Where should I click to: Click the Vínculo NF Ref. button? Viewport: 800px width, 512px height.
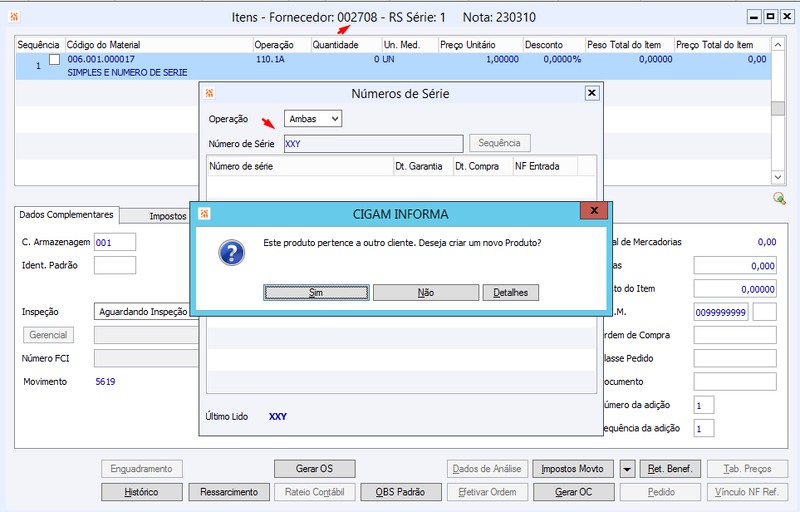747,492
